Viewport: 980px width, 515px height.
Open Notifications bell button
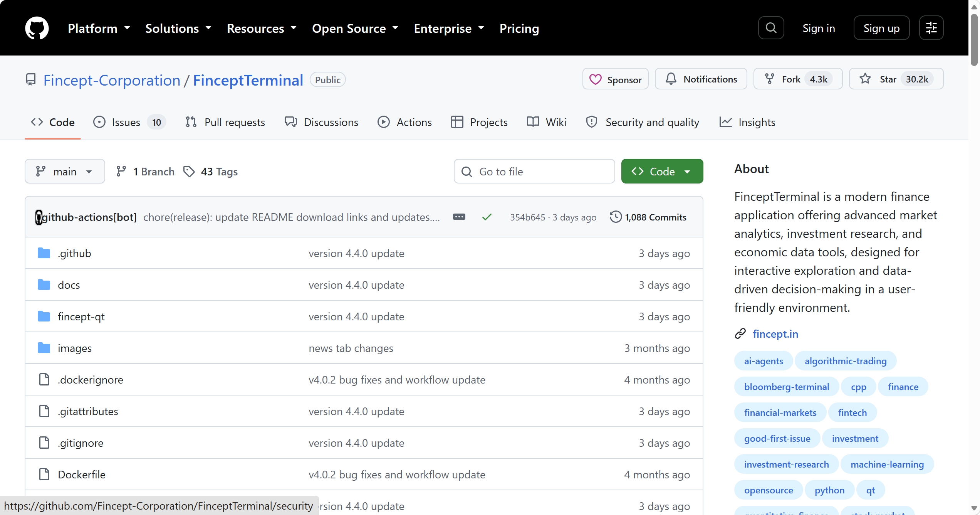701,79
